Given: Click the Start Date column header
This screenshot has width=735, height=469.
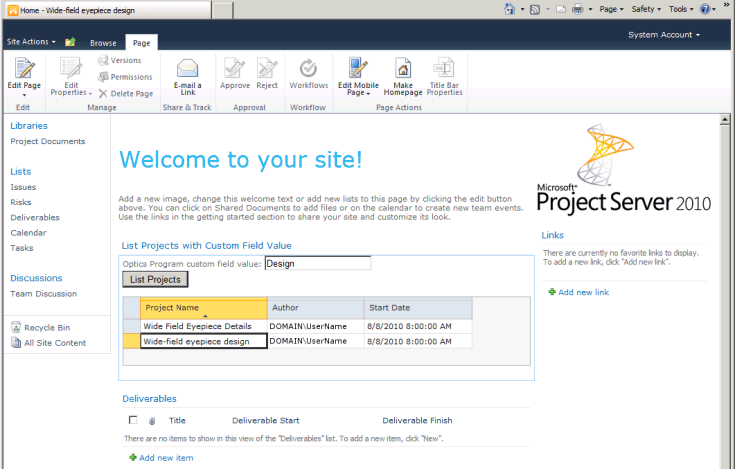Looking at the screenshot, I should [418, 308].
